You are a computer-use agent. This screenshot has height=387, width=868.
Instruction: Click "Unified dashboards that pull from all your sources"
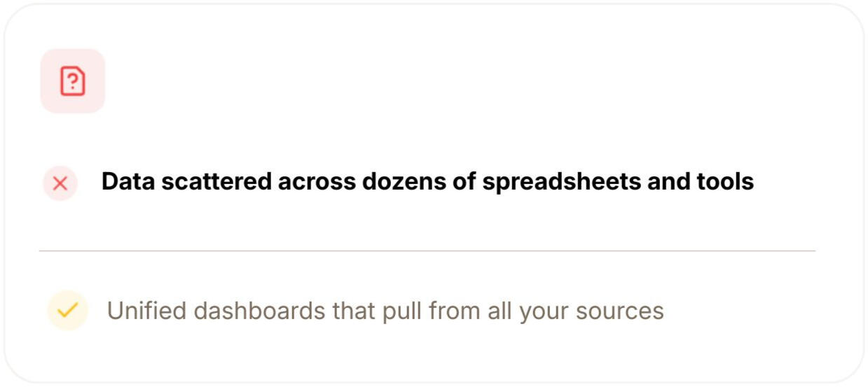click(x=385, y=311)
